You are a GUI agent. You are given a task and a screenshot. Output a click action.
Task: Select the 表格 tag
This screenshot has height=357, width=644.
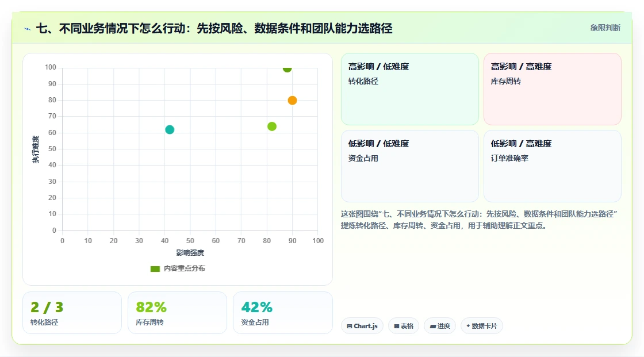(403, 326)
